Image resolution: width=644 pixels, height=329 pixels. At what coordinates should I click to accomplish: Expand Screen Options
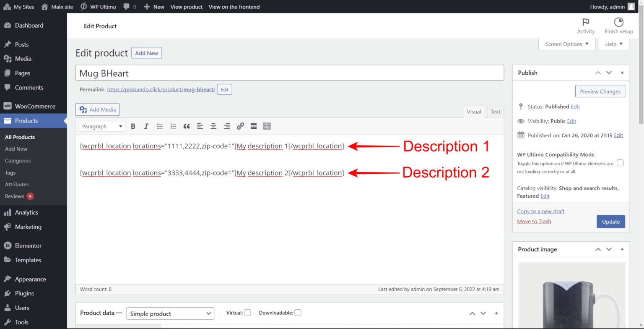567,44
